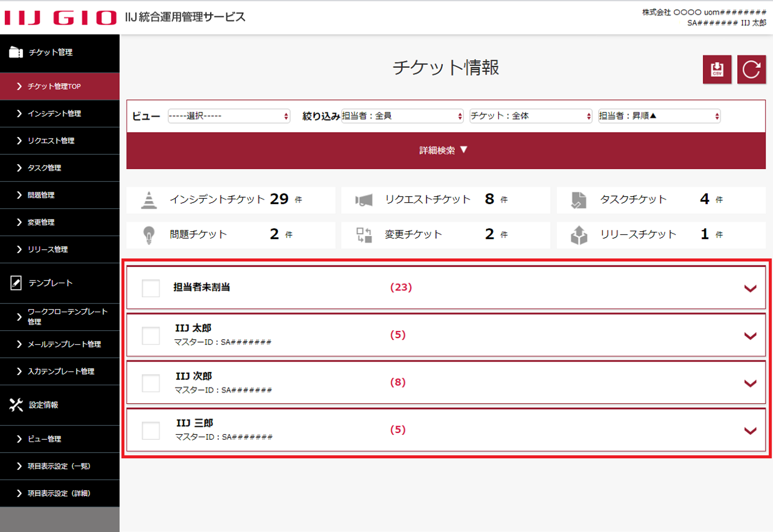Open 項目表示設定（詳細） in sidebar
773x532 pixels.
(x=60, y=493)
